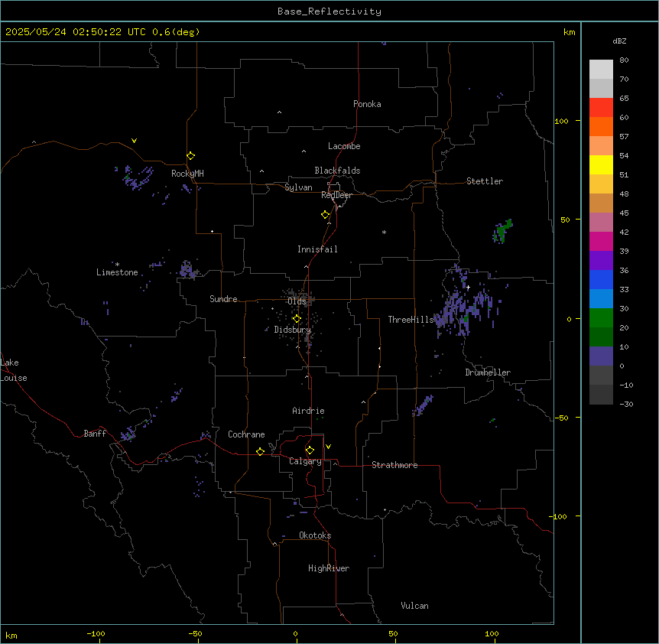Click the yellow V marker east of Calgary
The image size is (659, 644).
328,447
